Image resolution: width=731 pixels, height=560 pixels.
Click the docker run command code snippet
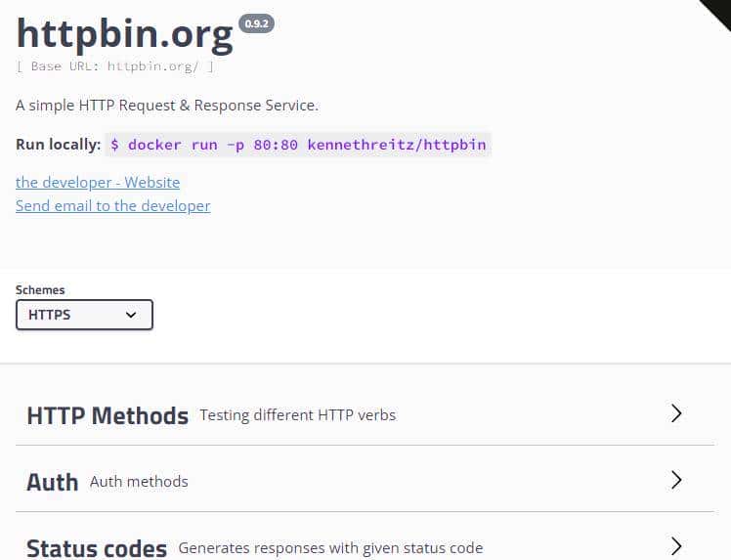click(298, 145)
